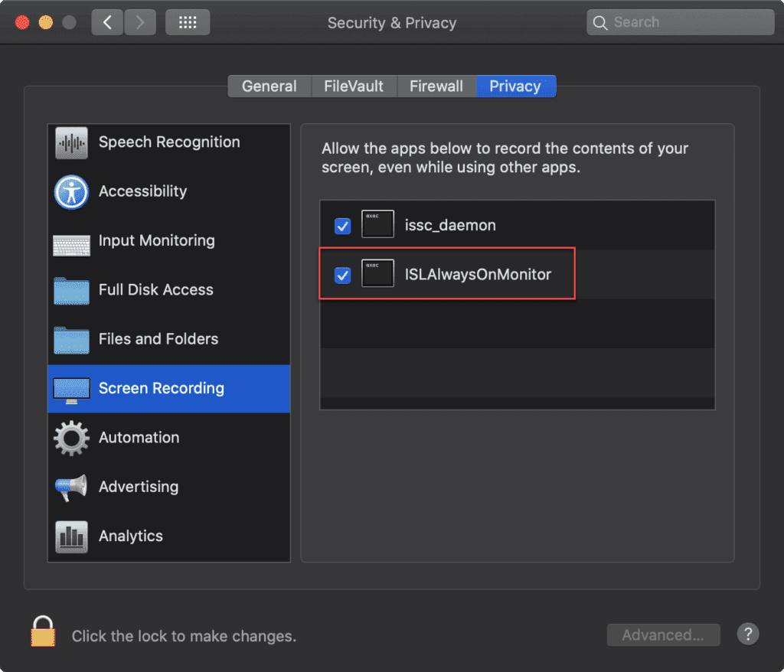Viewport: 784px width, 672px height.
Task: Open Full Disk Access folder icon
Action: (x=71, y=291)
